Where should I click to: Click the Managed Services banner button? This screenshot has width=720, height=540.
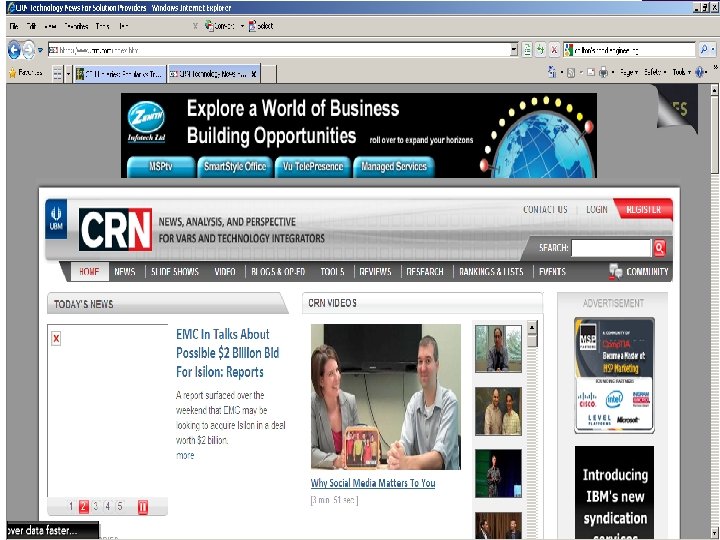tap(394, 167)
